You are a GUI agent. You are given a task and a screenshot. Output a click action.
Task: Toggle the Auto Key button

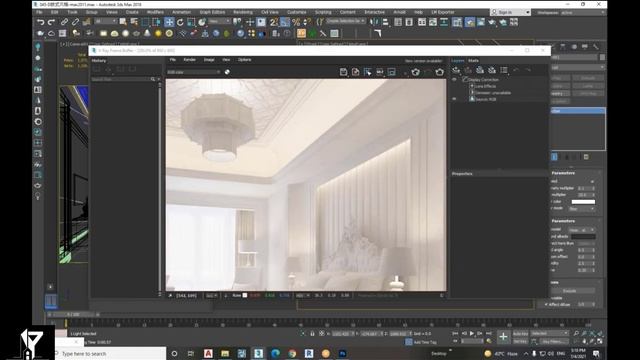[x=520, y=334]
